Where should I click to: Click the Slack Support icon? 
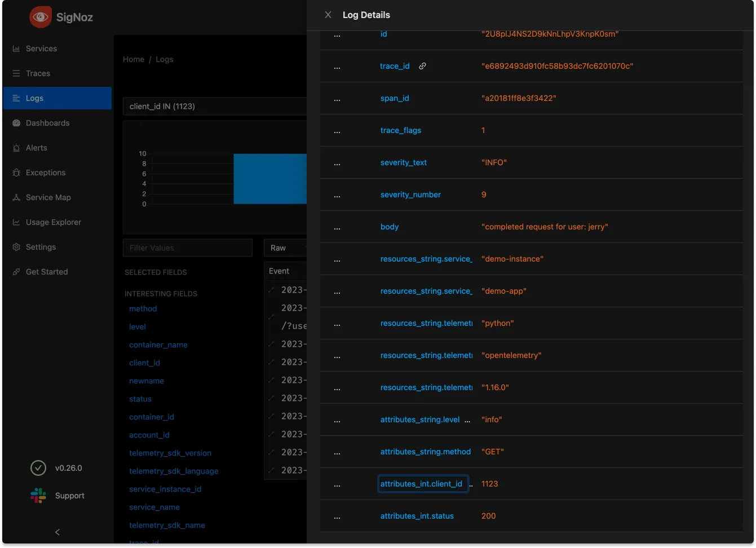point(38,496)
